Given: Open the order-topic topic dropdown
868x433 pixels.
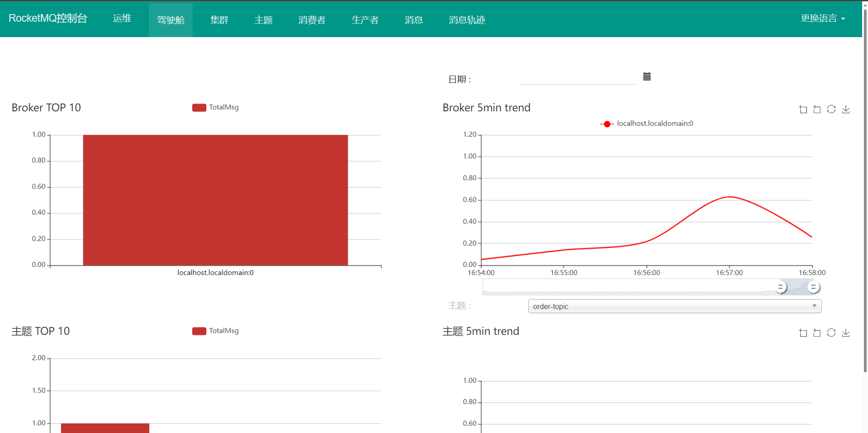Looking at the screenshot, I should [x=675, y=306].
